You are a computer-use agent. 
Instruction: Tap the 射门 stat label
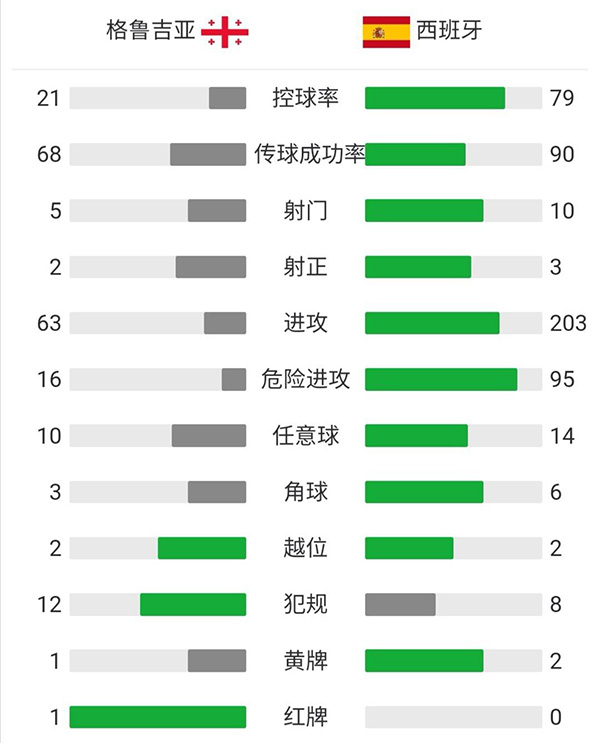[305, 211]
